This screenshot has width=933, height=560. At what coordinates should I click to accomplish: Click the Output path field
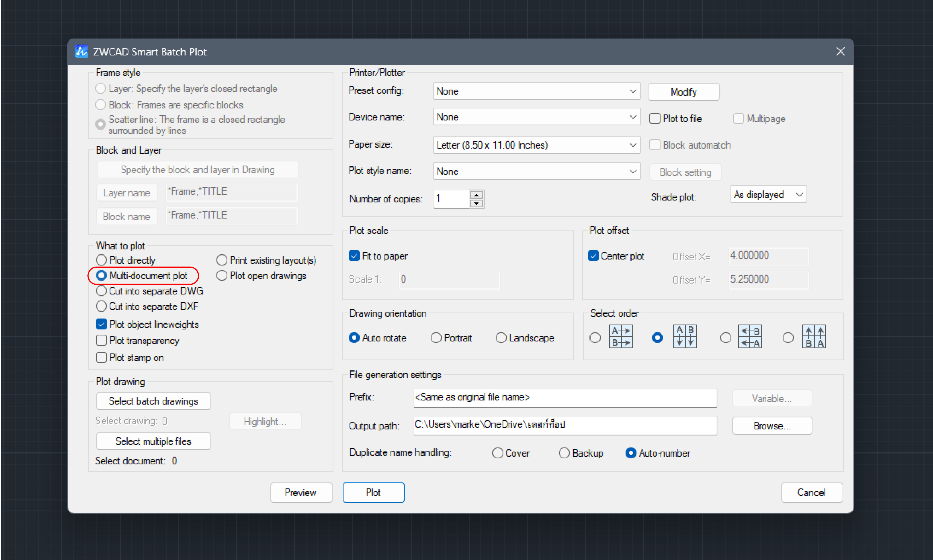(x=565, y=426)
